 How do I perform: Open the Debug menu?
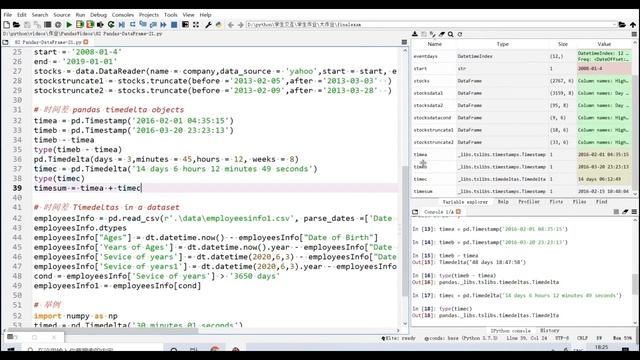pos(98,15)
